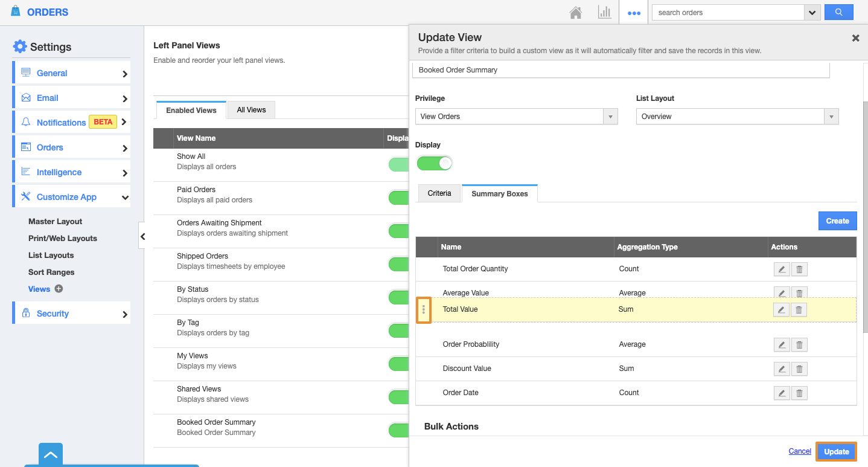Open the List Layout dropdown
Image resolution: width=868 pixels, height=467 pixels.
click(737, 117)
